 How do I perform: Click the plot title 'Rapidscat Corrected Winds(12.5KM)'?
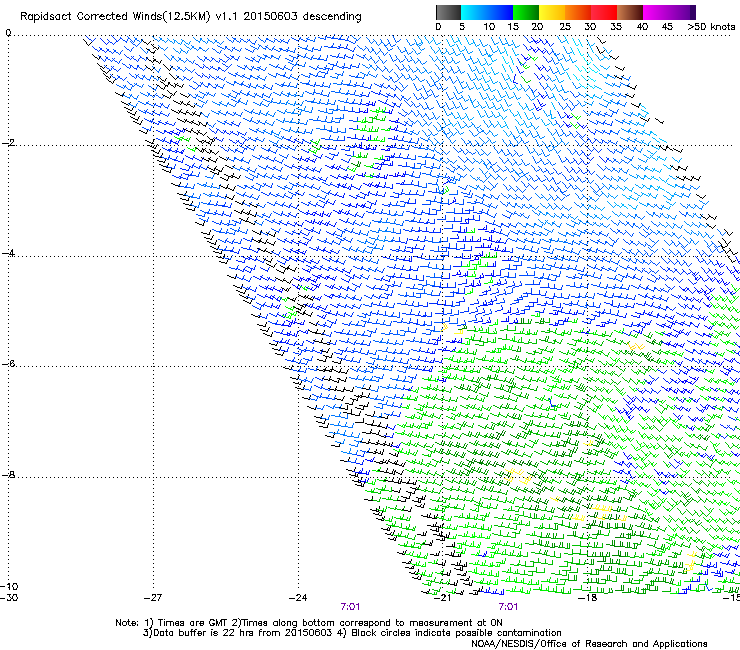tap(115, 17)
